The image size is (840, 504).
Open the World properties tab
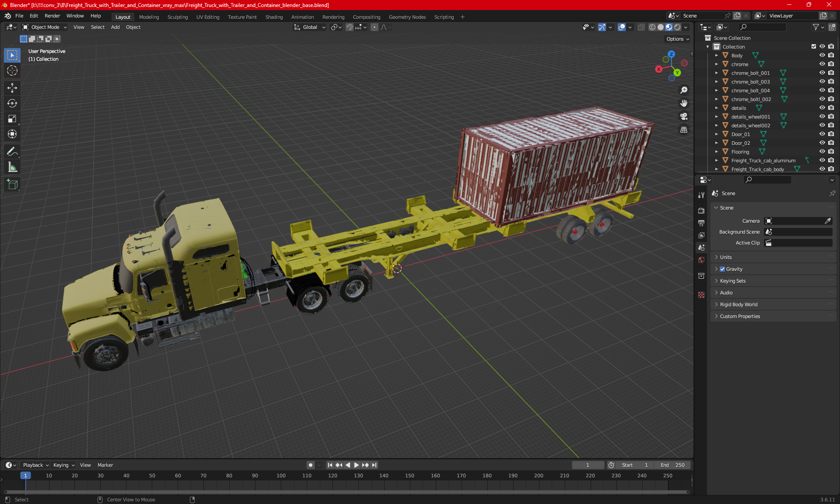click(701, 260)
